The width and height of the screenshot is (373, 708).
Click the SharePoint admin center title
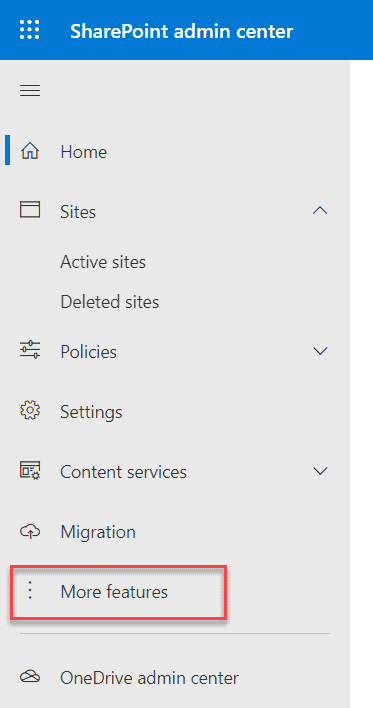(x=182, y=31)
